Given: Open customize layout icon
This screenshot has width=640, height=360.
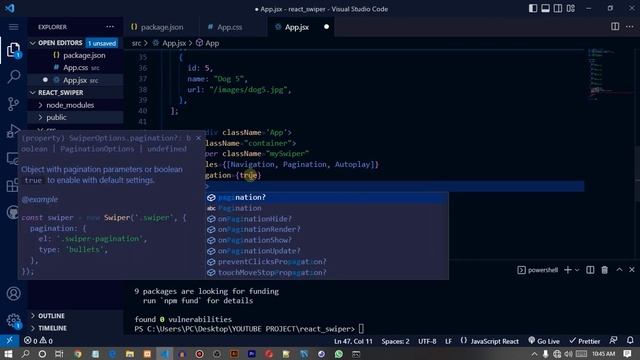Looking at the screenshot, I should click(571, 9).
